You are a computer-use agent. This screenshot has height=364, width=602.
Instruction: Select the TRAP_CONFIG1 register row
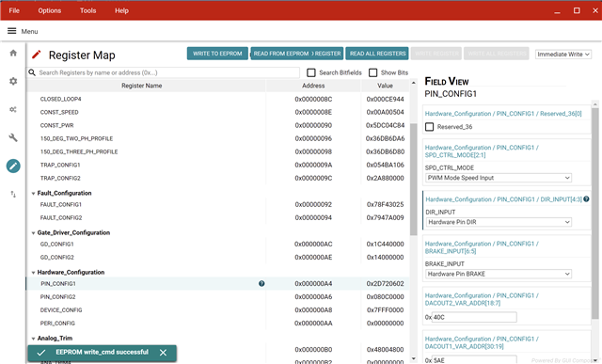coord(217,166)
